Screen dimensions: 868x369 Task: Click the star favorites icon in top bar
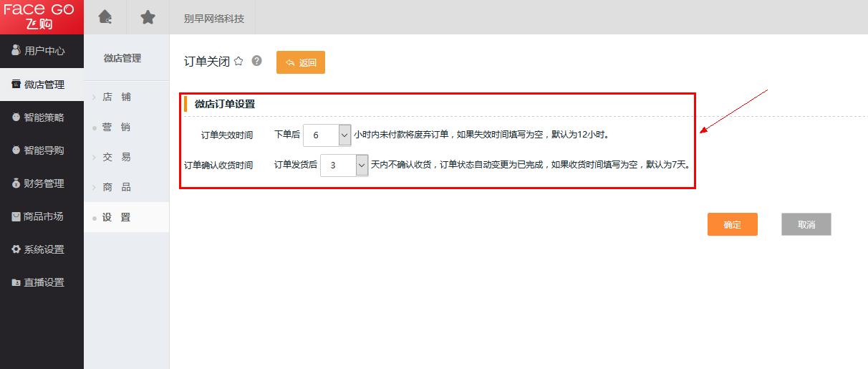point(148,17)
